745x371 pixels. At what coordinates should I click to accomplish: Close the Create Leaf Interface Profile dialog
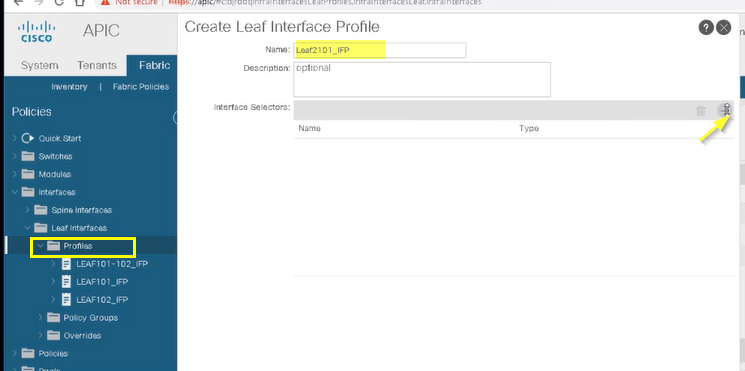[724, 28]
